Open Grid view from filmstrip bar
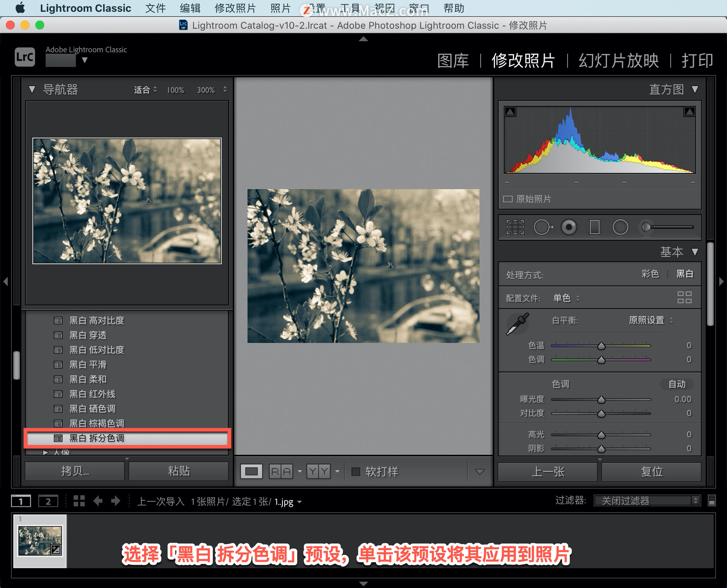The width and height of the screenshot is (727, 588). click(79, 501)
